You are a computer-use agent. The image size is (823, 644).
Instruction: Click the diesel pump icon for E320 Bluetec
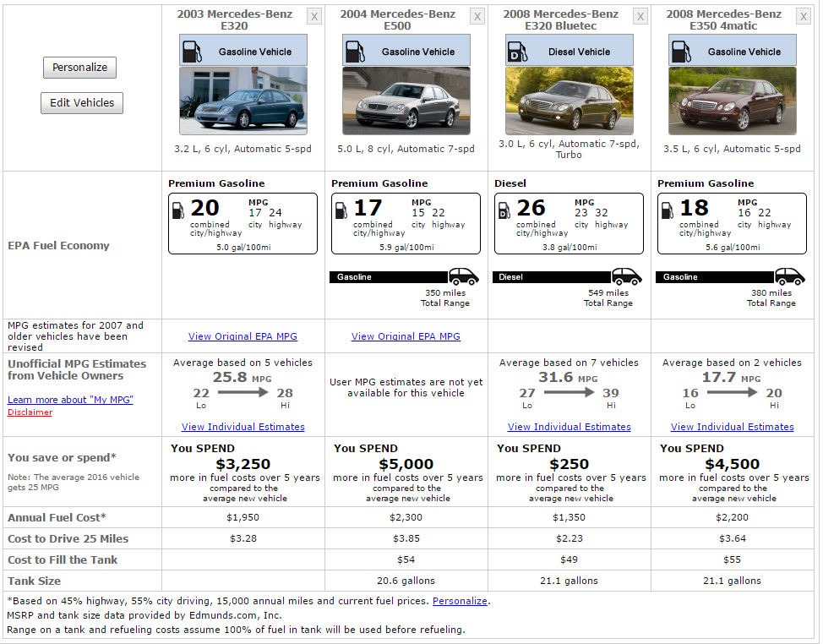click(517, 51)
